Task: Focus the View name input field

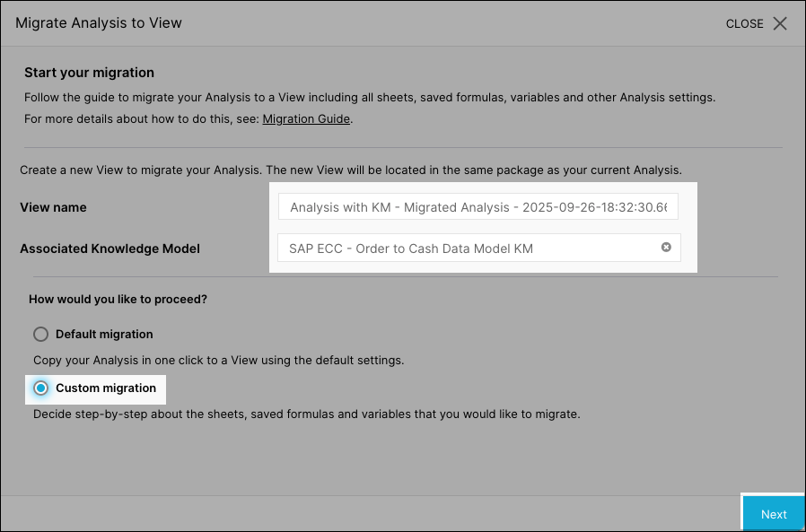Action: coord(477,208)
